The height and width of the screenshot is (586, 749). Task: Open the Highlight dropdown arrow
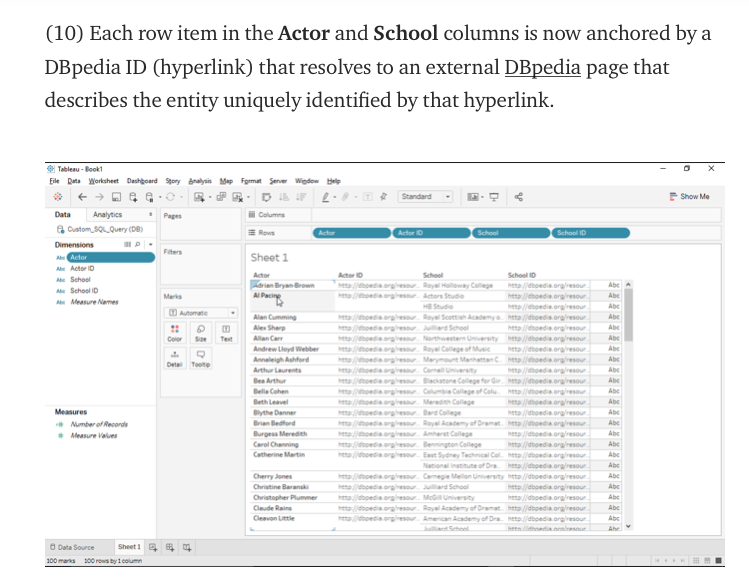coord(334,197)
